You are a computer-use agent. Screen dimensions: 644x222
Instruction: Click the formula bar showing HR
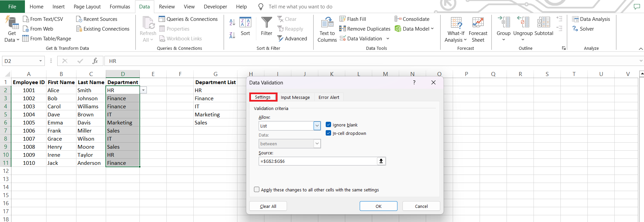pyautogui.click(x=371, y=61)
